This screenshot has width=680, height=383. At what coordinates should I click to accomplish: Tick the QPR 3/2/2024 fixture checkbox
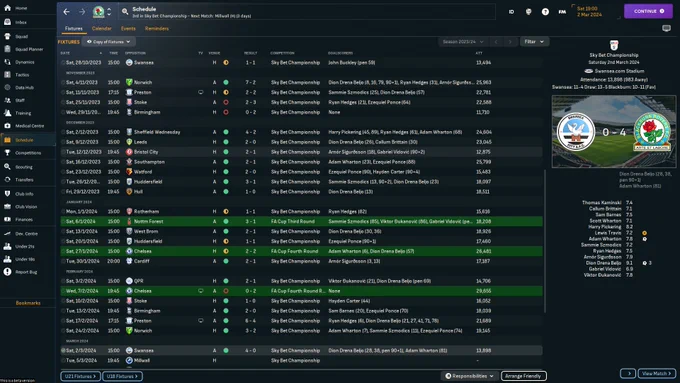click(x=63, y=281)
